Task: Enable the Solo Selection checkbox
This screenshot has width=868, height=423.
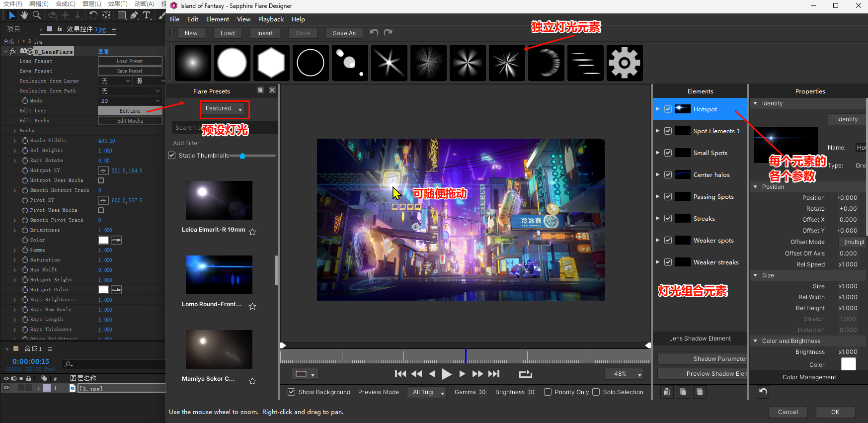Action: (596, 392)
